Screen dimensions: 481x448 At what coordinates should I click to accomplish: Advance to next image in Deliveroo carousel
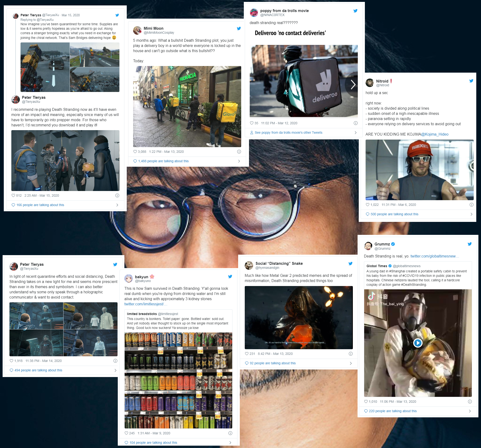pos(353,84)
